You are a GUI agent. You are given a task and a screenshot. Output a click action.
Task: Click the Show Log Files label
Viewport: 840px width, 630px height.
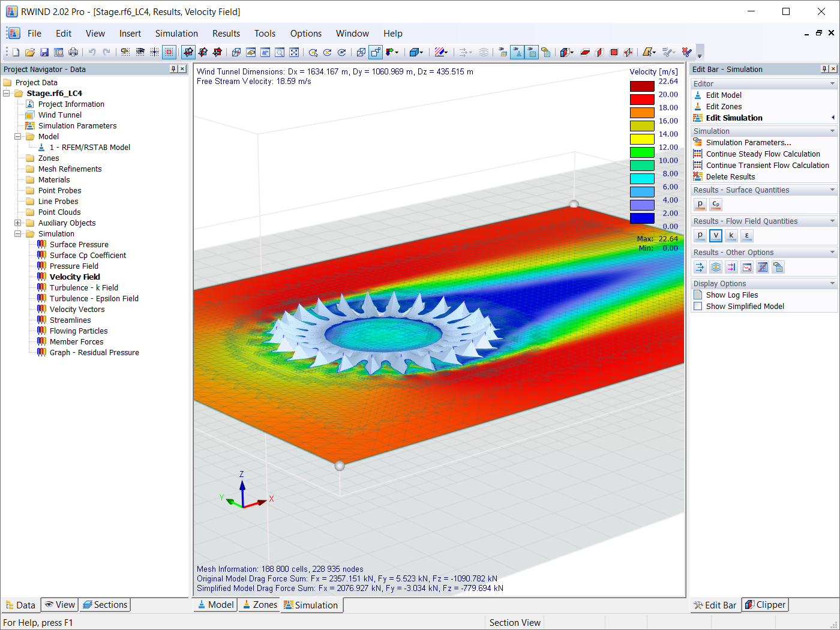click(x=732, y=295)
